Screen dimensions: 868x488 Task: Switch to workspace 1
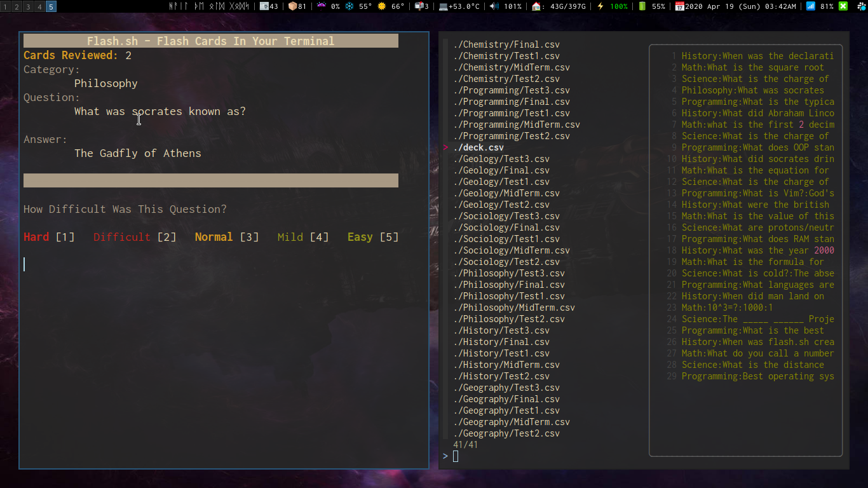tap(6, 6)
